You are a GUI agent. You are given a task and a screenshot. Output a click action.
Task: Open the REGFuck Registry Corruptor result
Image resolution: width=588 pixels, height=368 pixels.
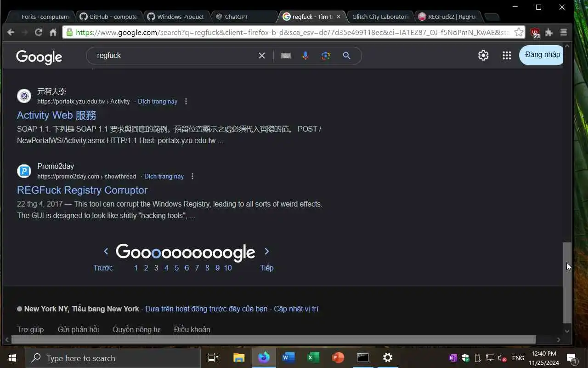(82, 190)
